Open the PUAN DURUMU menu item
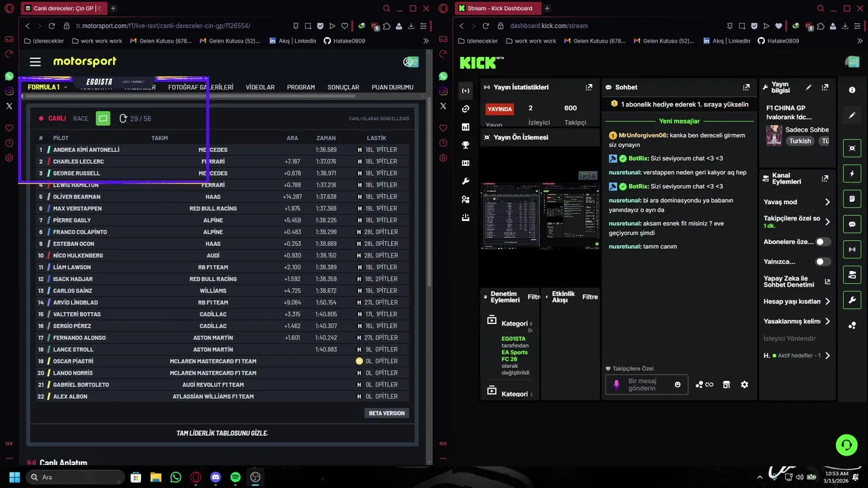 (393, 87)
